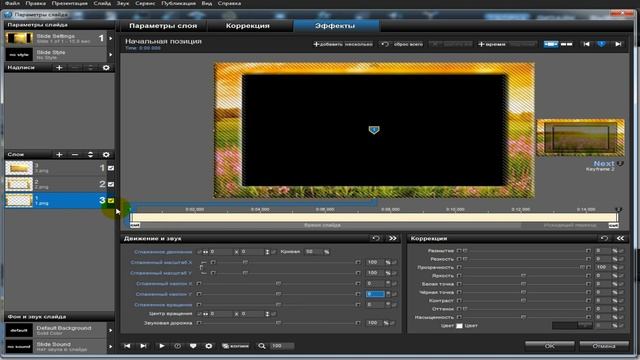The width and height of the screenshot is (640, 360).
Task: Open the Сглаженное движение smoothing options
Action: click(x=163, y=252)
